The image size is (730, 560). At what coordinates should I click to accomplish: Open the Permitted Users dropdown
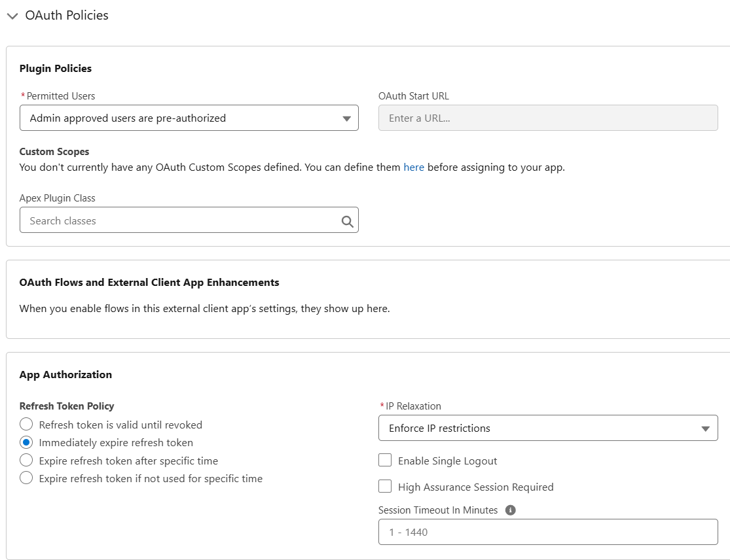(189, 118)
